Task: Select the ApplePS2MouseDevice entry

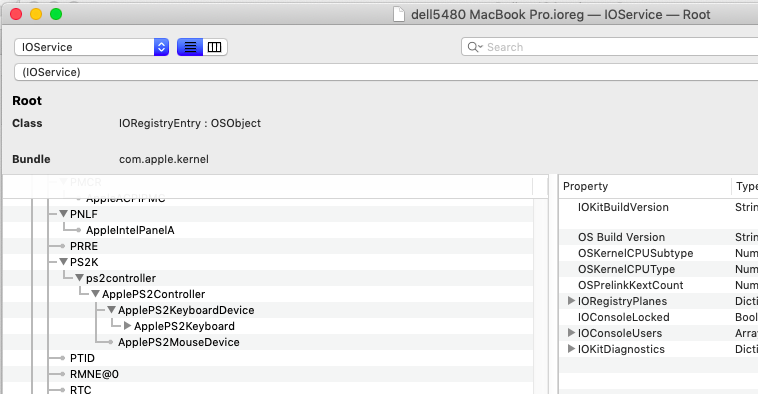Action: coord(179,342)
